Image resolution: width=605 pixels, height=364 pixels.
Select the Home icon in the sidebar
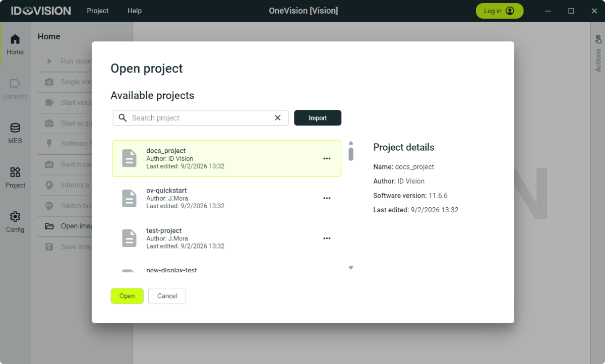pos(15,43)
